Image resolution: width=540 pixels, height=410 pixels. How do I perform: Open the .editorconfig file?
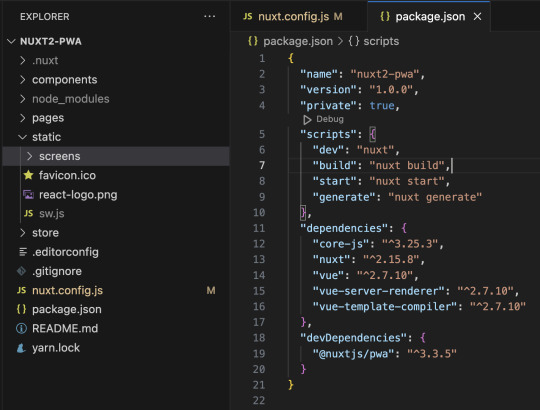pos(65,252)
